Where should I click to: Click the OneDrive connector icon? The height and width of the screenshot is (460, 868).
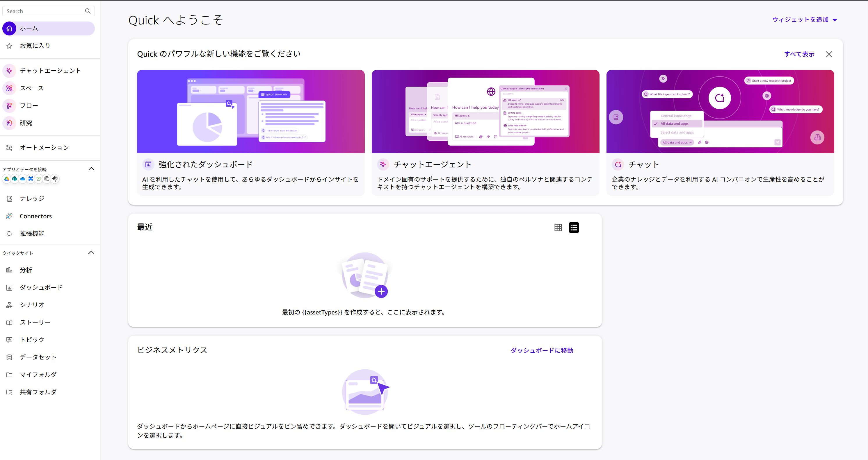(x=23, y=179)
